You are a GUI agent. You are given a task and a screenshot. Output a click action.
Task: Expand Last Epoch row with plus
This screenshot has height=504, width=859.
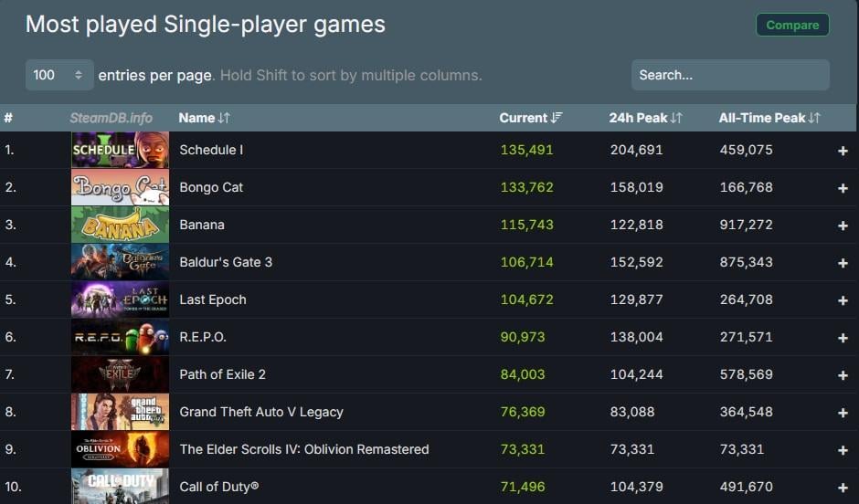[843, 300]
